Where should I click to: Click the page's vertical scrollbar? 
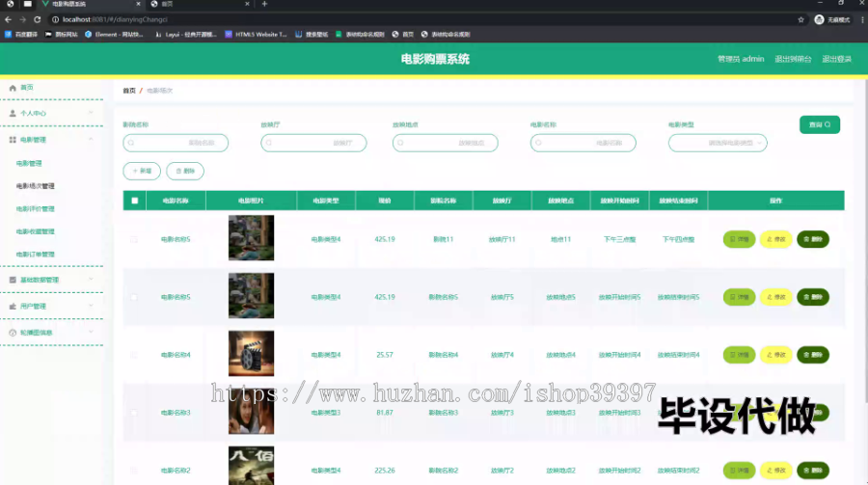pyautogui.click(x=865, y=241)
